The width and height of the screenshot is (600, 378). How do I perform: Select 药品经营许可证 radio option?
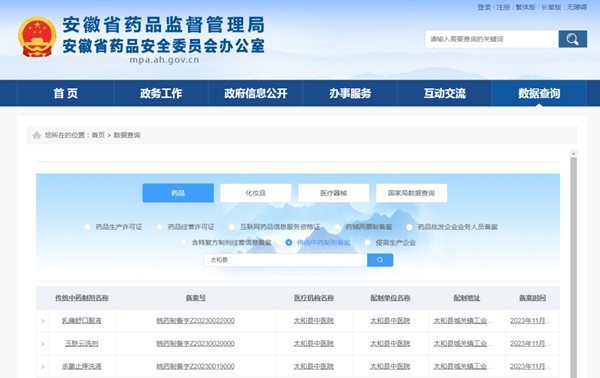click(x=160, y=227)
